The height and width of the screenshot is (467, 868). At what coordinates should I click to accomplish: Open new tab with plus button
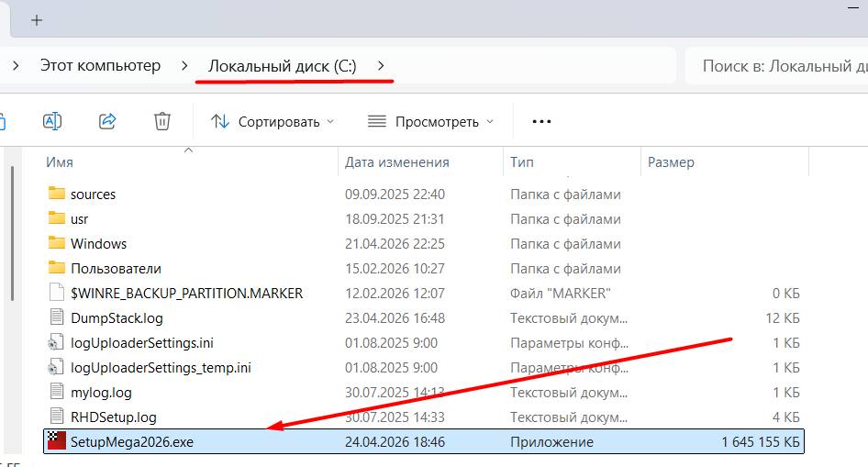[x=37, y=19]
